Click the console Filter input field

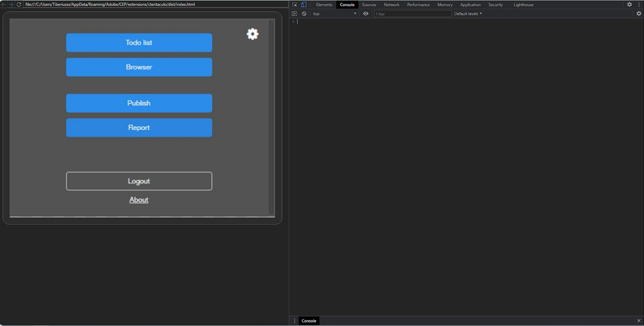pyautogui.click(x=412, y=14)
